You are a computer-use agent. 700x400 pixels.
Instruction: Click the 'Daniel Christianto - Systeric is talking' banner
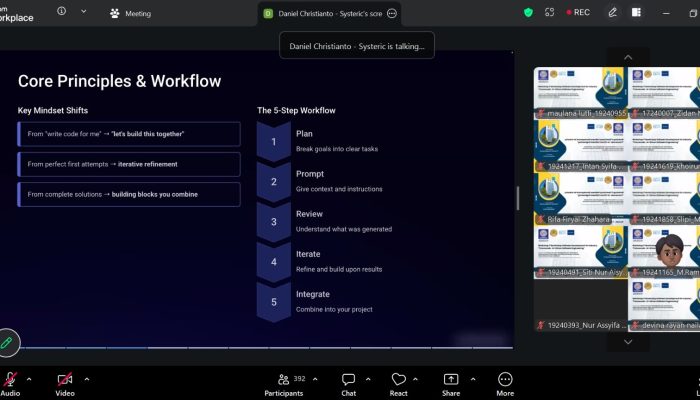(x=357, y=46)
